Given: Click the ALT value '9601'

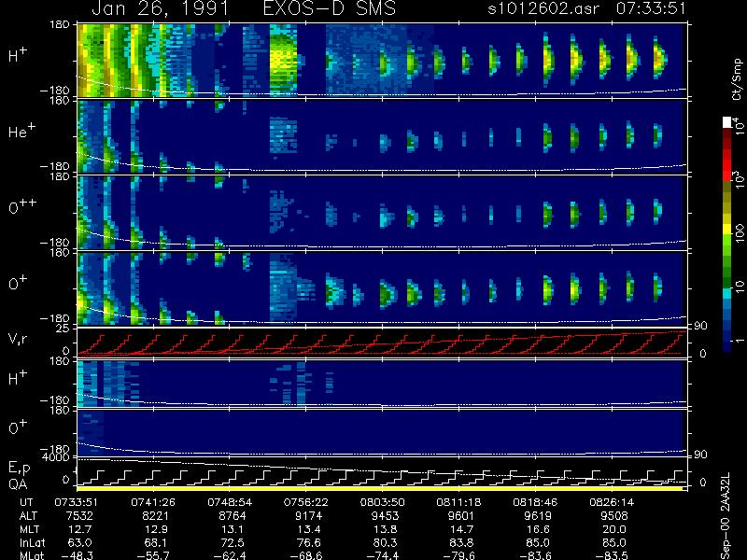Looking at the screenshot, I should (x=461, y=516).
